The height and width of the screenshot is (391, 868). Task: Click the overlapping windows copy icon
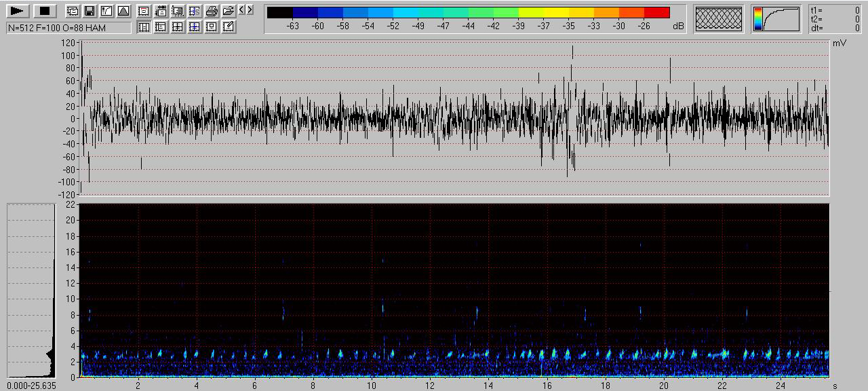coord(73,11)
